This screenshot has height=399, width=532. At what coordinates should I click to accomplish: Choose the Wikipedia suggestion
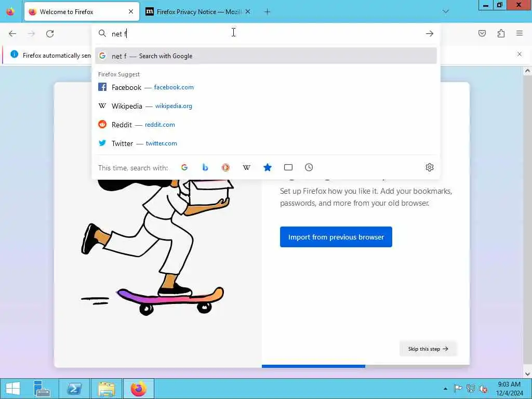(265, 106)
